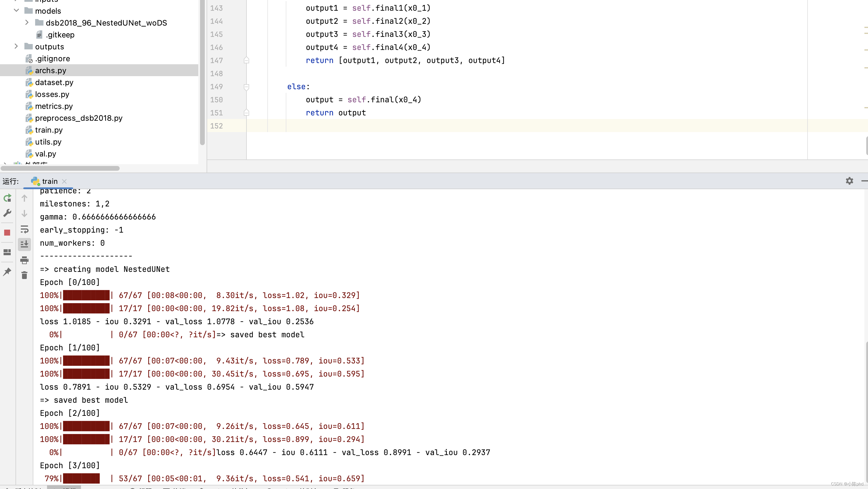This screenshot has width=868, height=489.
Task: Open run configuration wrench settings
Action: point(7,213)
